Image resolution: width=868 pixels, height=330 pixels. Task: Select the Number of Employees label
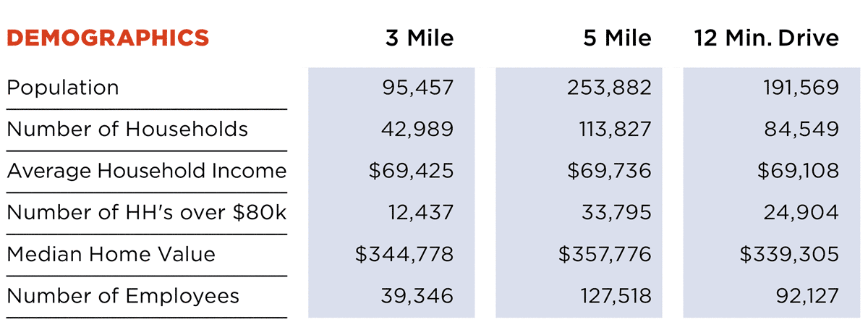tap(123, 296)
